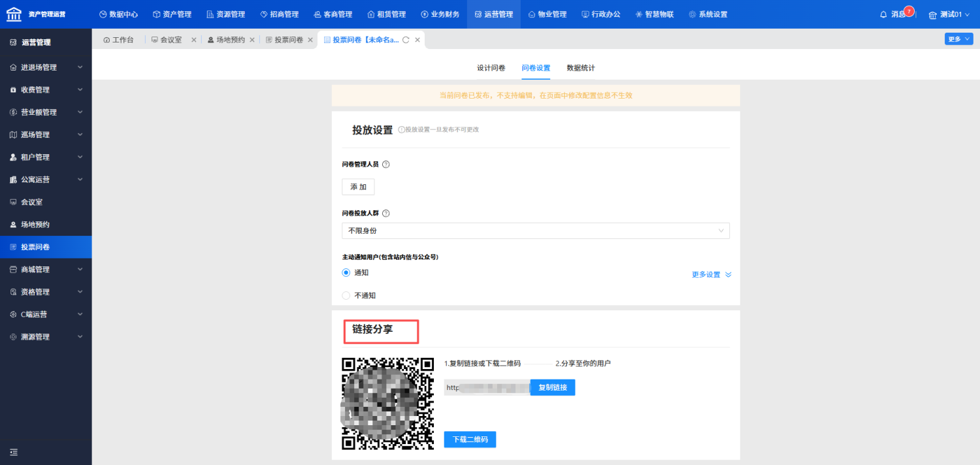980x465 pixels.
Task: Click the 营业额管理 dollar sidebar icon
Action: point(13,112)
